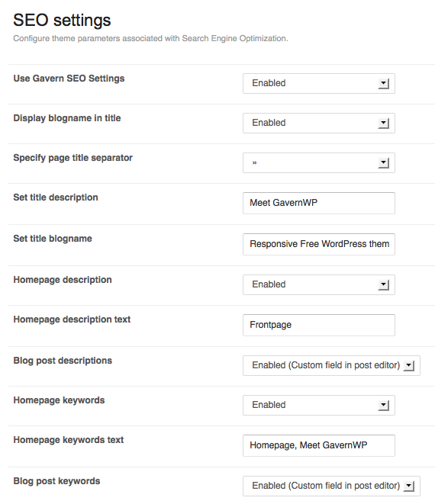The image size is (435, 504).
Task: Click arrow icon of Blog post descriptions dropdown
Action: (x=409, y=366)
